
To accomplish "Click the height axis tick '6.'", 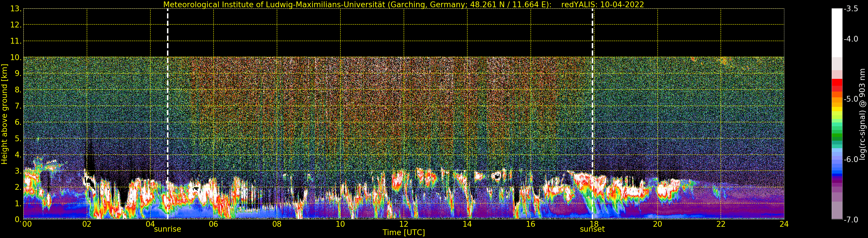I will point(18,122).
